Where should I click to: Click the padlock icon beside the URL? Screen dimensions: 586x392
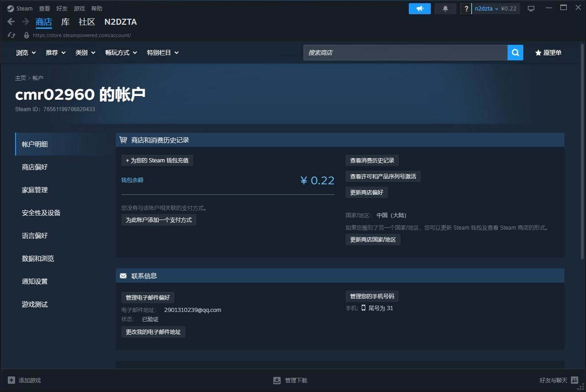point(27,35)
